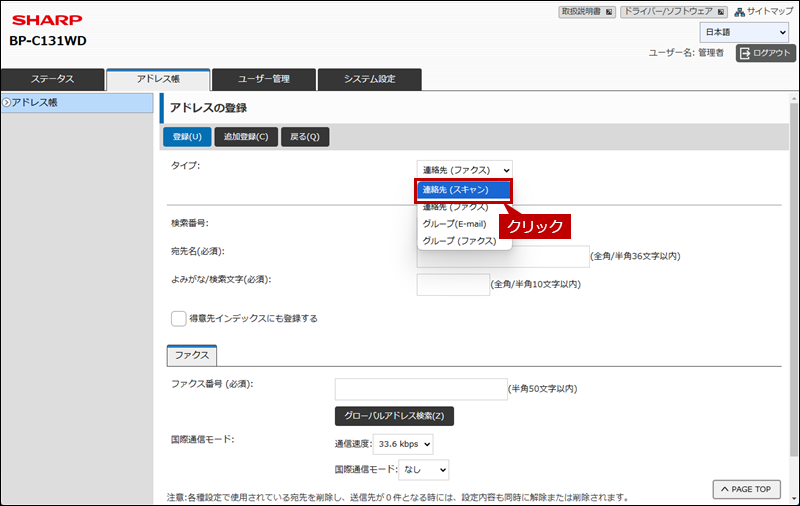Open the システム設定 tab
The height and width of the screenshot is (506, 800).
coord(369,79)
